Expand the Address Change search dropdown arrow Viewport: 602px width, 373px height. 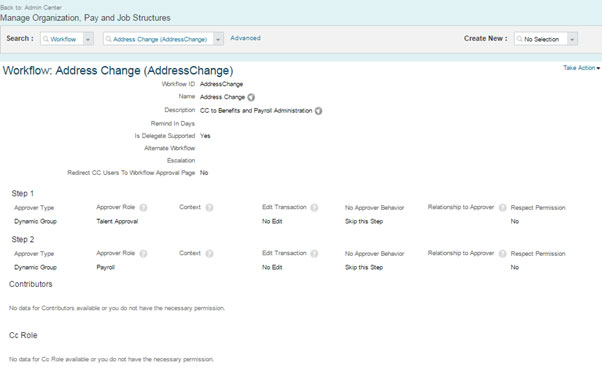(x=218, y=39)
